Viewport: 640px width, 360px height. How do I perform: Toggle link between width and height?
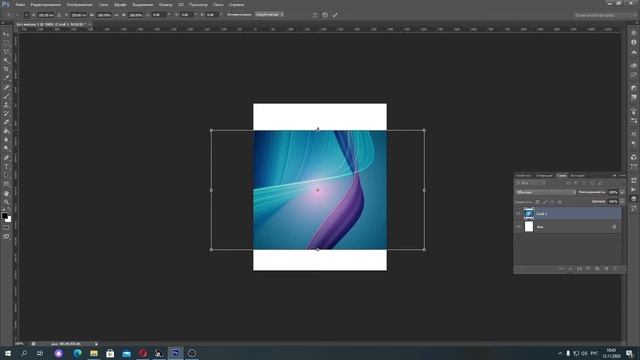tap(116, 15)
